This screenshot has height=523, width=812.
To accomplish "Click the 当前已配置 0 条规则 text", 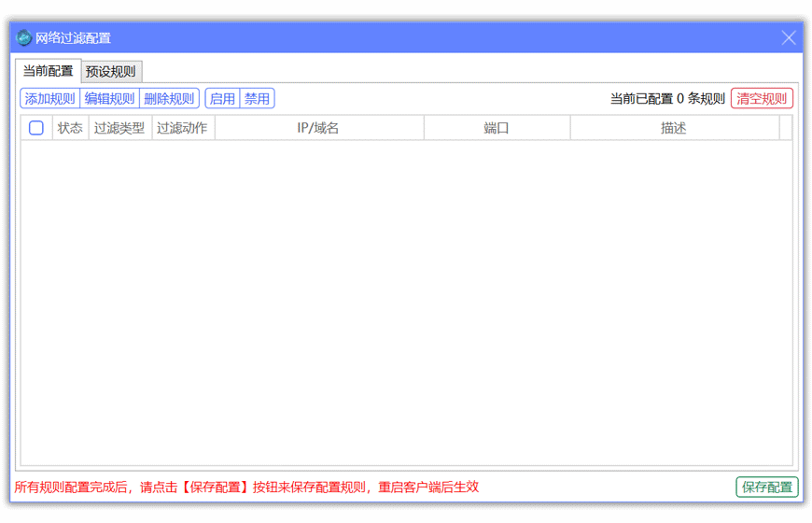I will tap(667, 98).
